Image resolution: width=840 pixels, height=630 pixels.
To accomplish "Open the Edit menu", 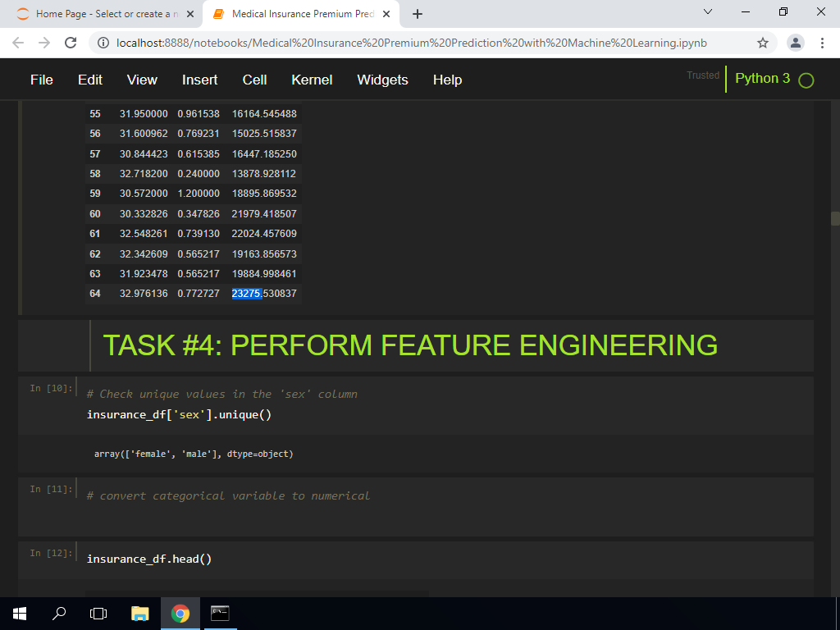I will (90, 80).
